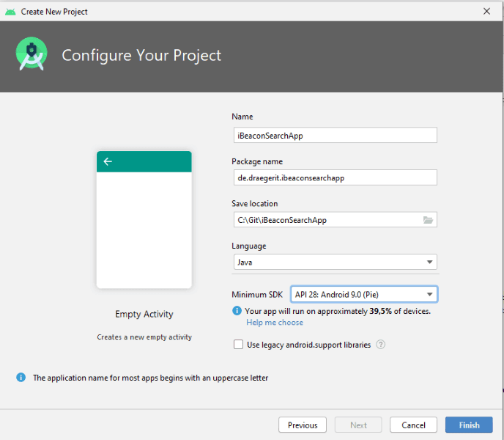Click the back arrow in the activity preview
504x440 pixels.
point(108,161)
